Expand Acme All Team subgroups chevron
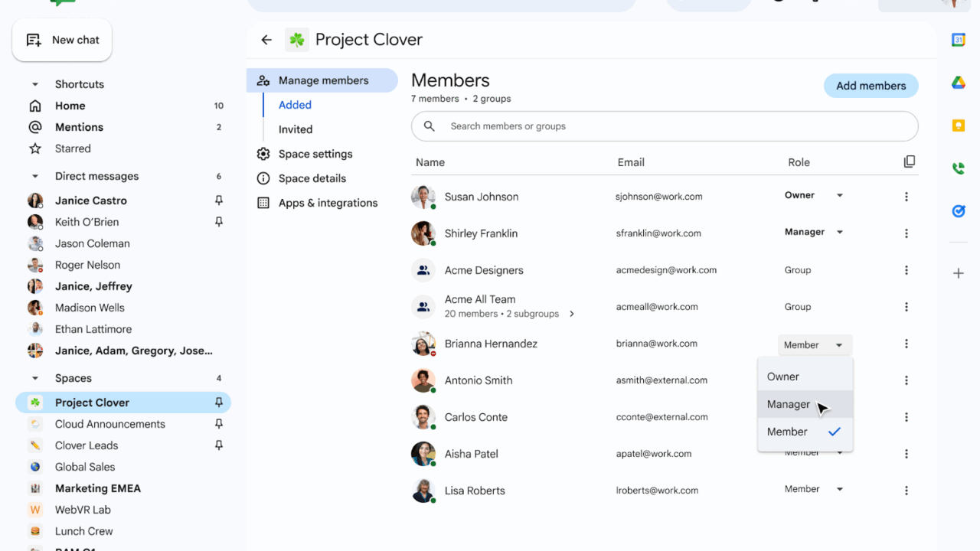 pyautogui.click(x=572, y=314)
